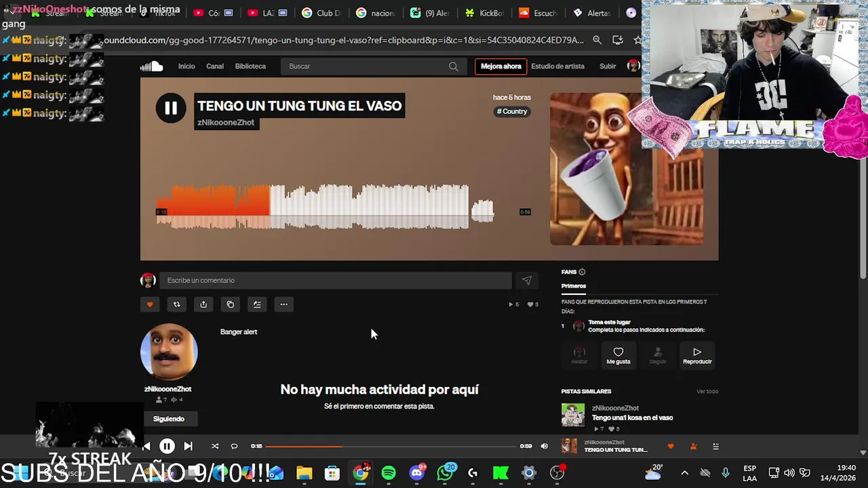Open the more options three-dot menu

point(284,304)
